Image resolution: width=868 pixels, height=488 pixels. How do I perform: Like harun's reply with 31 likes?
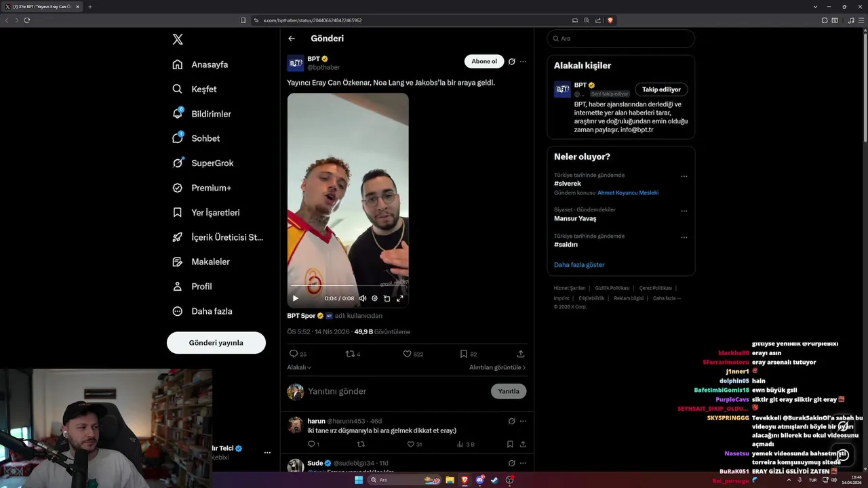414,445
